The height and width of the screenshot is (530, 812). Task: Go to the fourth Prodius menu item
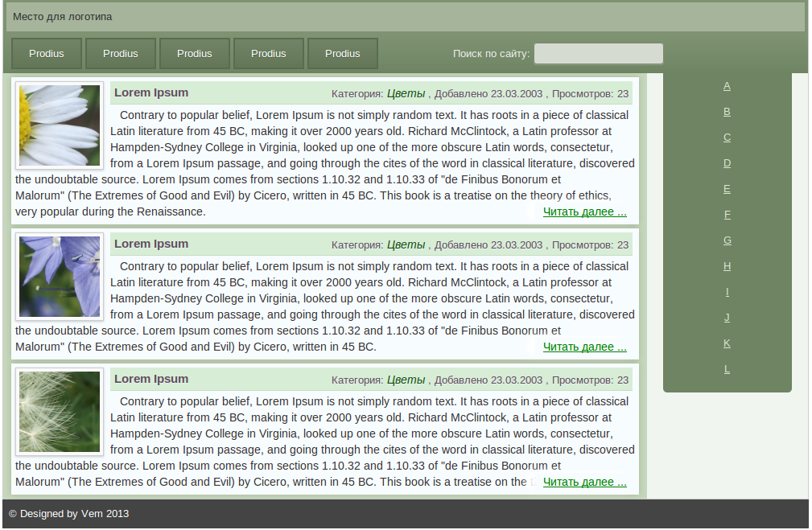[269, 53]
